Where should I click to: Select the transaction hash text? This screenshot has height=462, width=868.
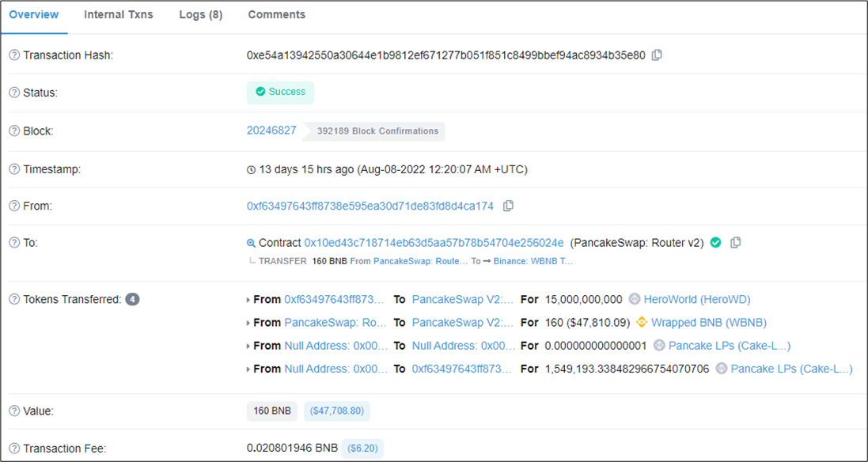pyautogui.click(x=446, y=55)
